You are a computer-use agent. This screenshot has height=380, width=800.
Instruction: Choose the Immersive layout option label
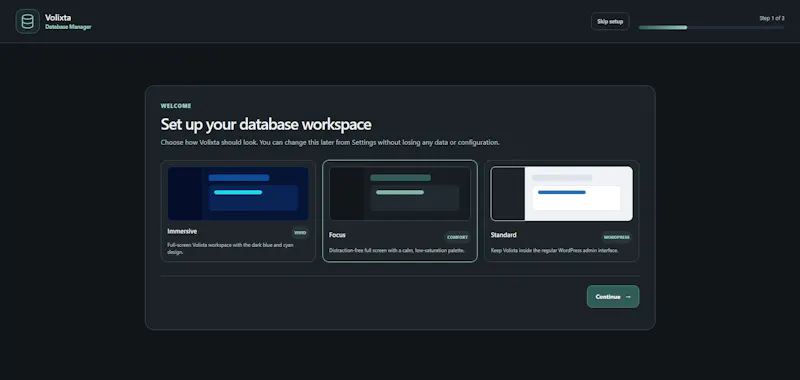pos(182,231)
